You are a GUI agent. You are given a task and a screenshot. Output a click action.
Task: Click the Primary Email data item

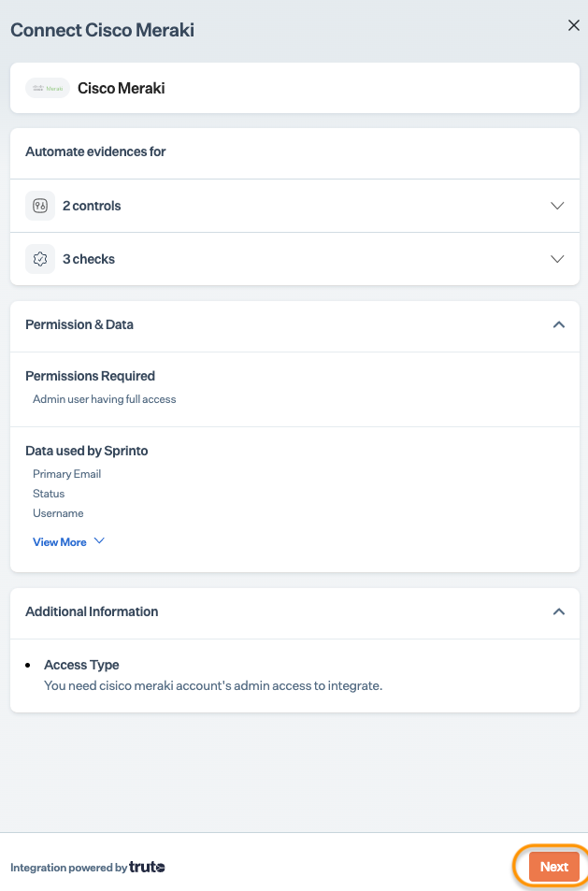click(66, 474)
